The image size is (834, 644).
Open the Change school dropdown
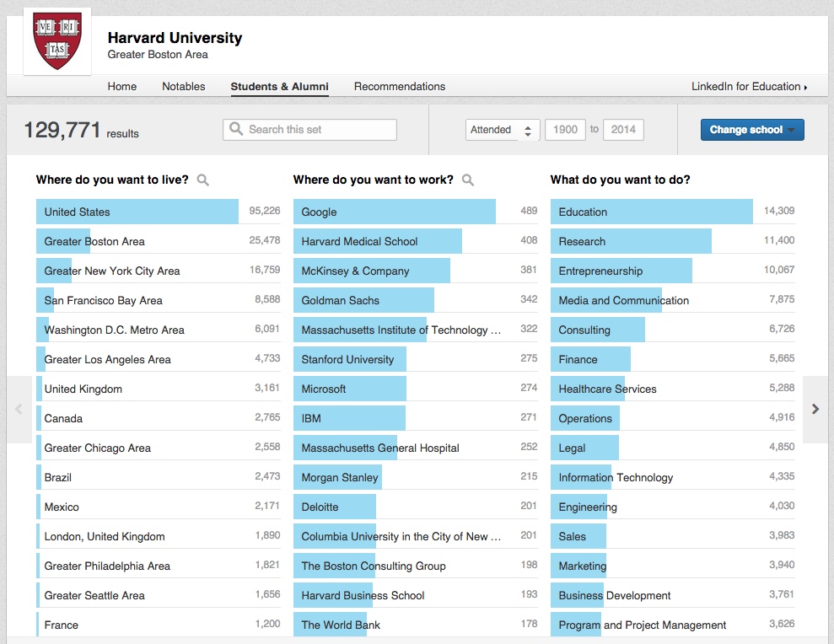[x=751, y=130]
